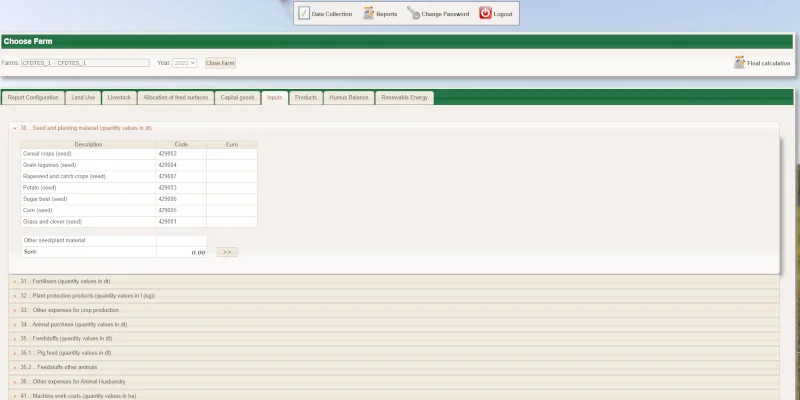Click Euro field for Cereal crops (seed)
This screenshot has width=800, height=400.
pyautogui.click(x=231, y=154)
